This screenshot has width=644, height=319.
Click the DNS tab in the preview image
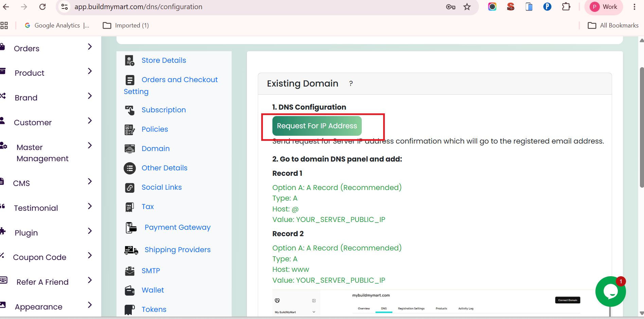point(384,308)
